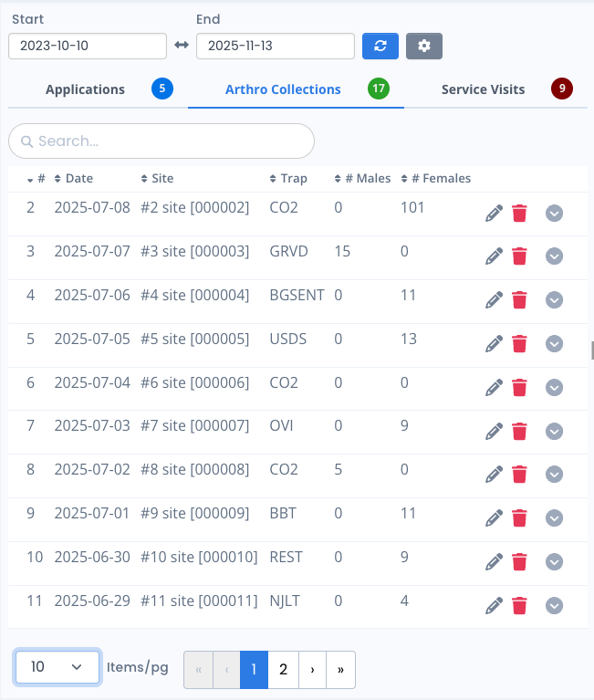Click the blue refresh icon button
The image size is (594, 700).
tap(380, 46)
